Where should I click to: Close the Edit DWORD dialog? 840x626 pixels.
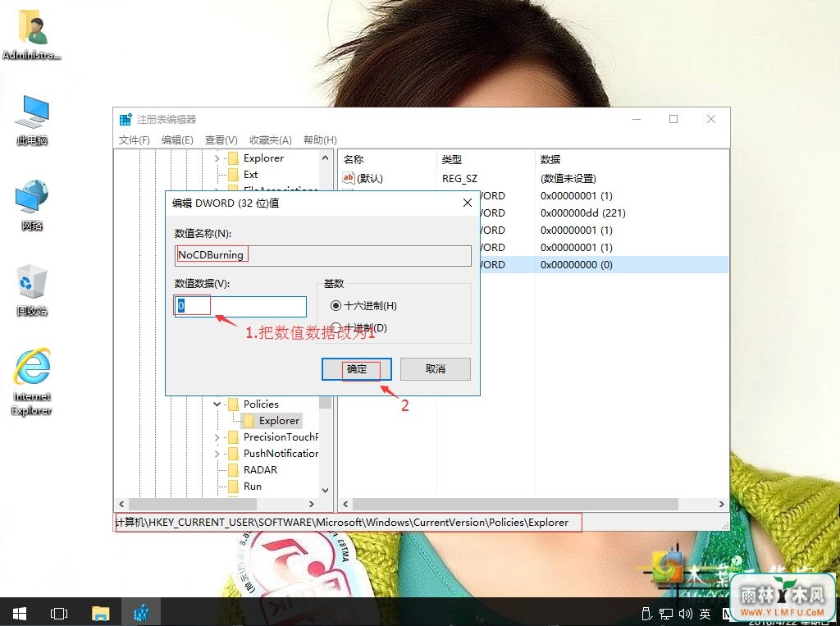pos(467,203)
